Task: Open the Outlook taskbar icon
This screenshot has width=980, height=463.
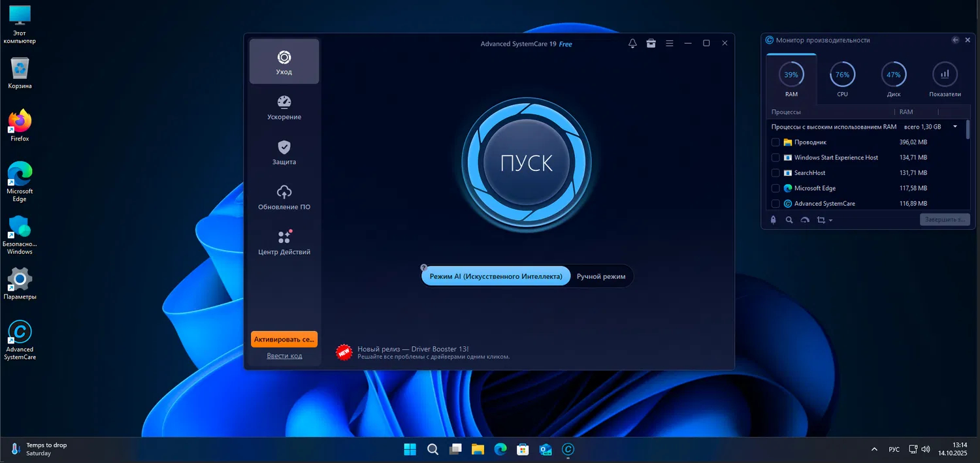Action: [x=546, y=449]
